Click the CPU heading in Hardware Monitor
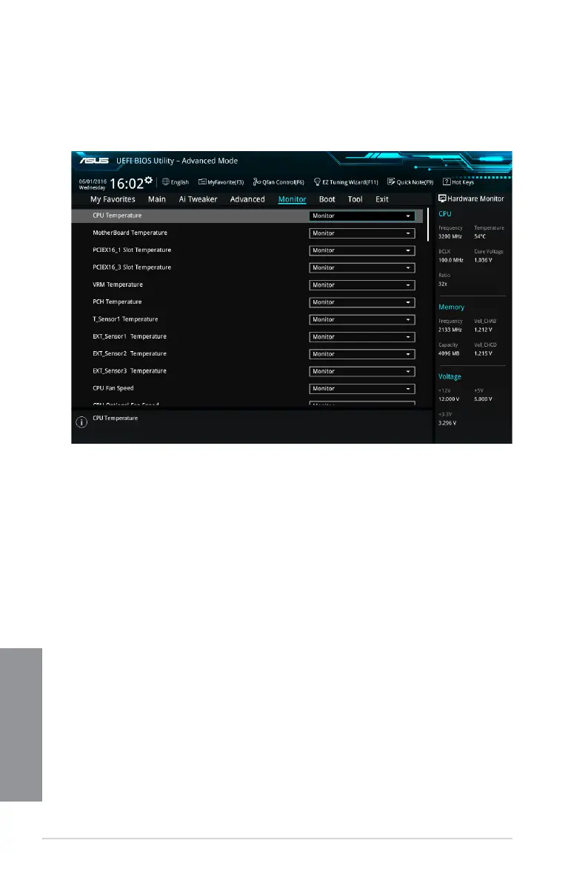 [445, 214]
